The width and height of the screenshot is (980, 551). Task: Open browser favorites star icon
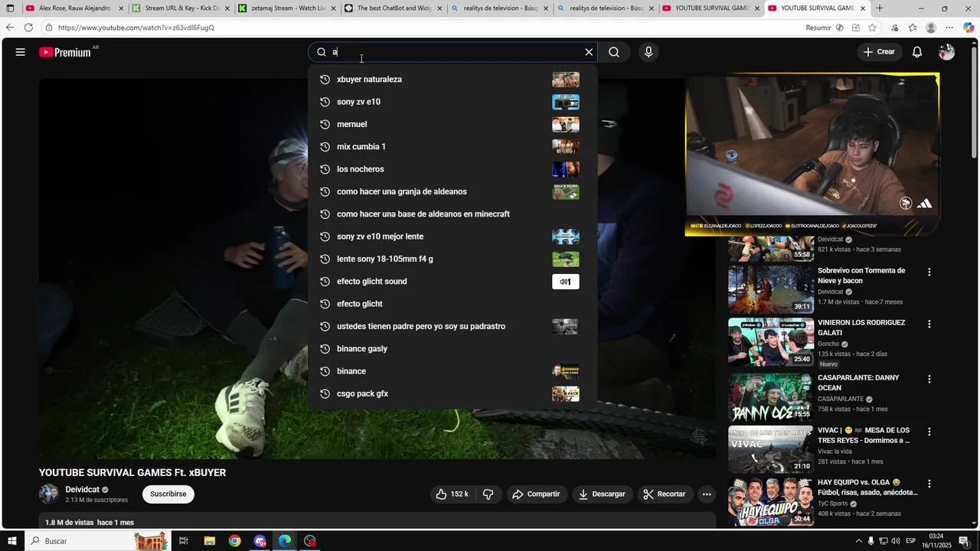click(913, 28)
